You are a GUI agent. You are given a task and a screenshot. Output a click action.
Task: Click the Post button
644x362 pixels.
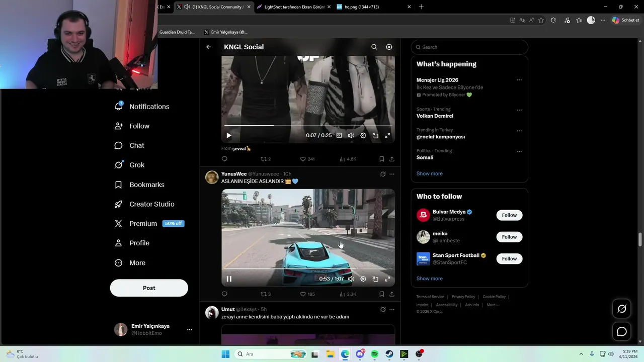pyautogui.click(x=149, y=288)
